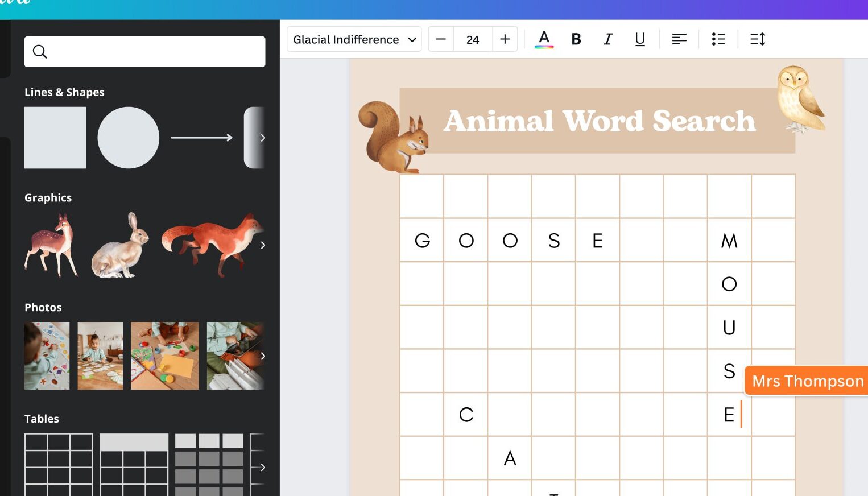
Task: Insert the arrow line element
Action: [x=202, y=138]
